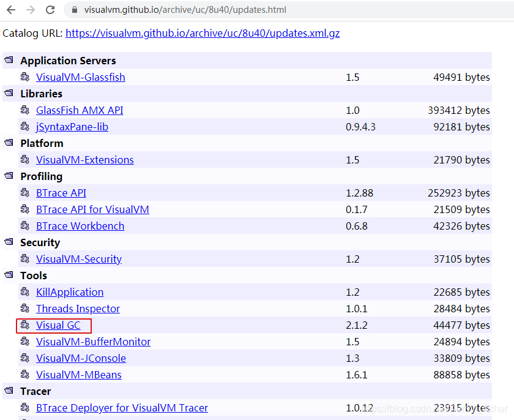Click the padlock site info icon

pyautogui.click(x=75, y=10)
